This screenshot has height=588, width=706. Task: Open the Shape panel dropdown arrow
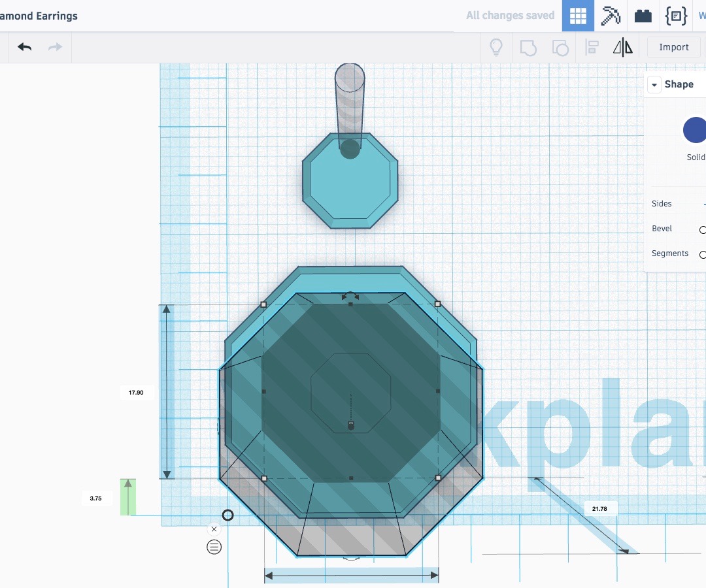[x=654, y=84]
